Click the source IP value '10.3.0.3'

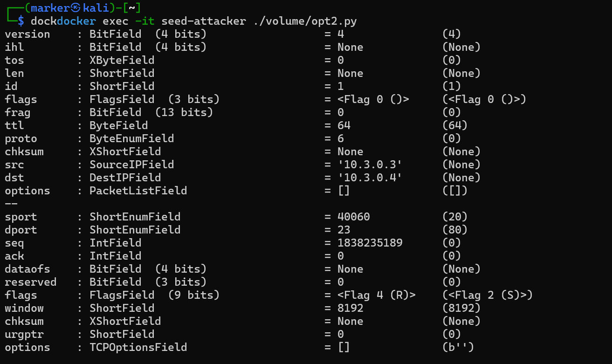click(x=370, y=165)
